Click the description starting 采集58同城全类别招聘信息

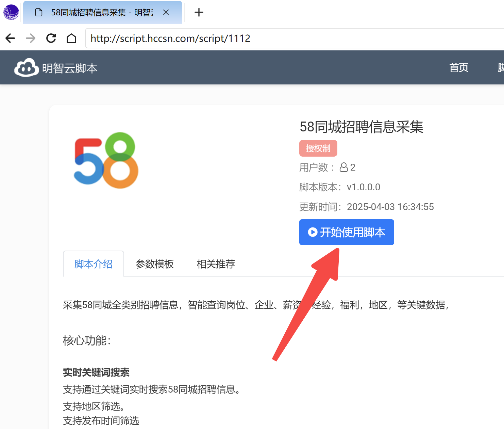click(x=256, y=305)
